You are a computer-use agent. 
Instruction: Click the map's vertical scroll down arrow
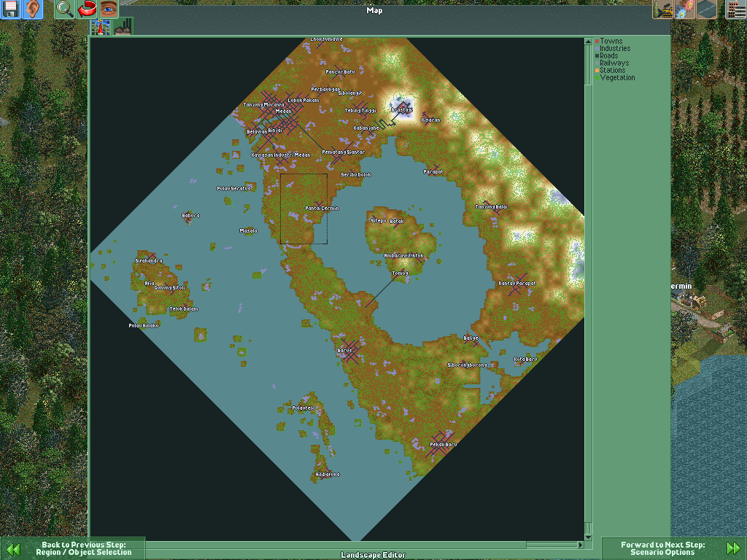(x=588, y=537)
